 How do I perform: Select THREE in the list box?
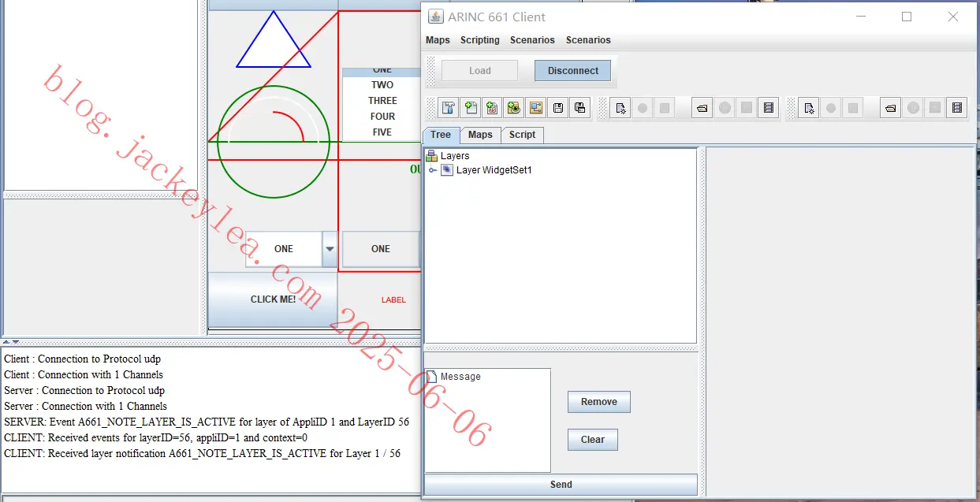(x=382, y=101)
